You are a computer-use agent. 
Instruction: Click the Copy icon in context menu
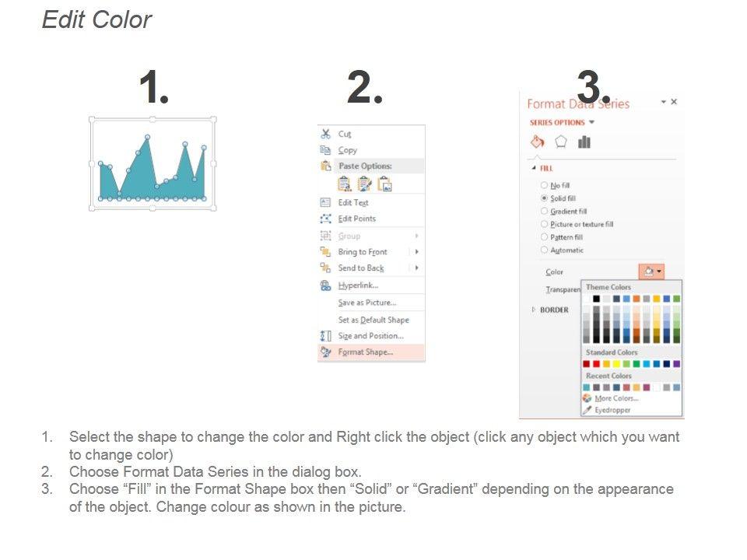(x=326, y=150)
